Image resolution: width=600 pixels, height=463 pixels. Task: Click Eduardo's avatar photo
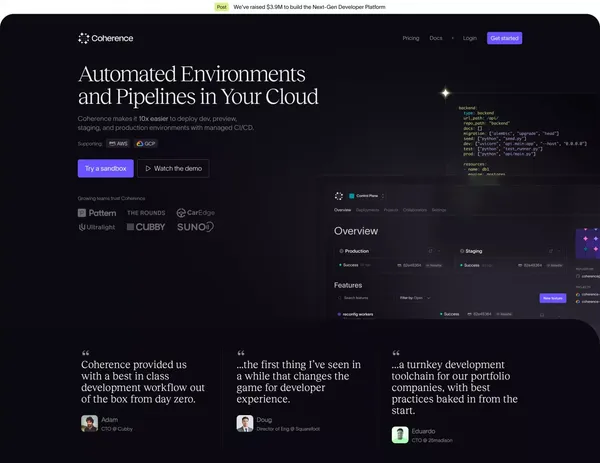click(x=400, y=435)
